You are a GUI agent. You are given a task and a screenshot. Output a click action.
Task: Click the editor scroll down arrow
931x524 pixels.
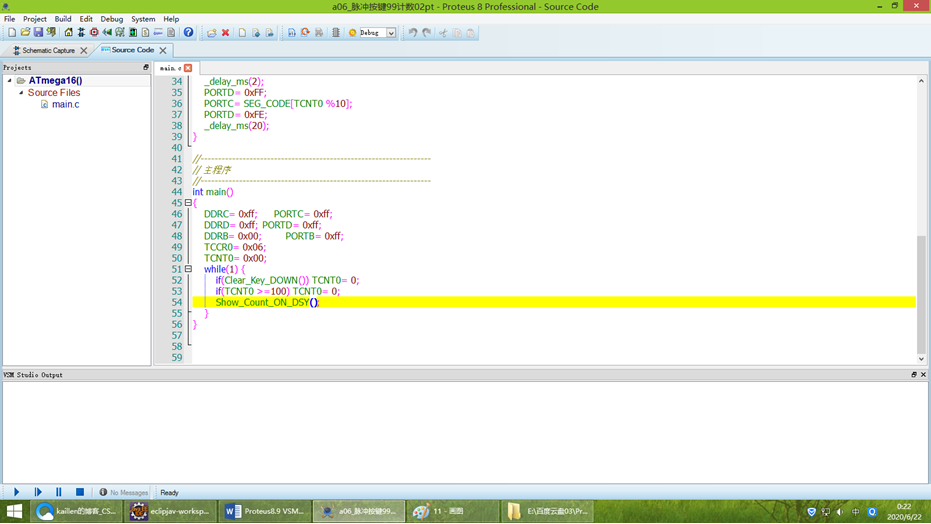click(921, 358)
